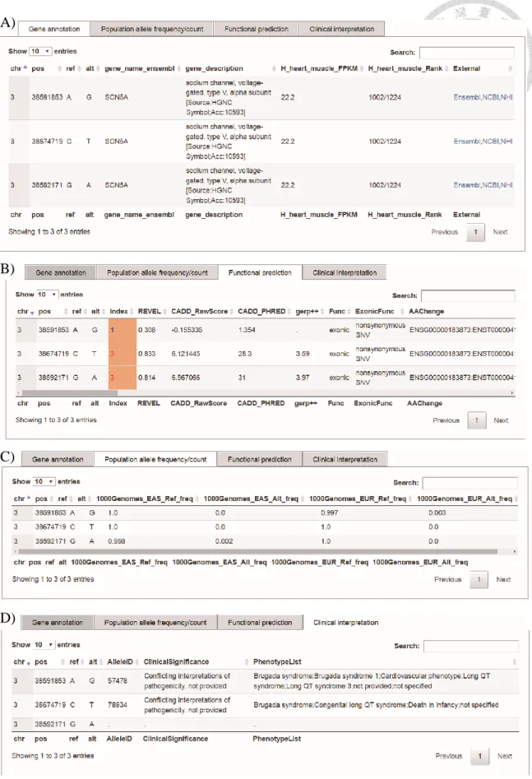The height and width of the screenshot is (779, 532).
Task: Open Population allele frequency/count tab in panel A
Action: click(152, 29)
